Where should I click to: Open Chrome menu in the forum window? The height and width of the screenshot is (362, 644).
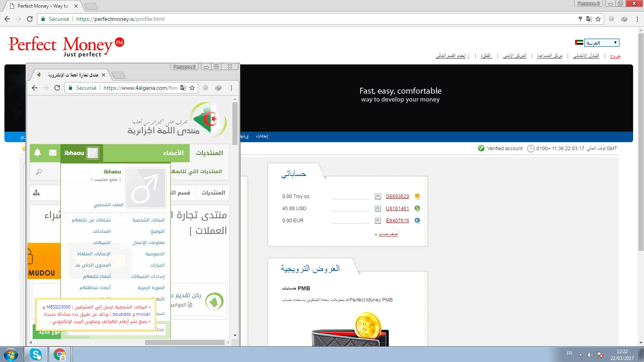pyautogui.click(x=231, y=88)
